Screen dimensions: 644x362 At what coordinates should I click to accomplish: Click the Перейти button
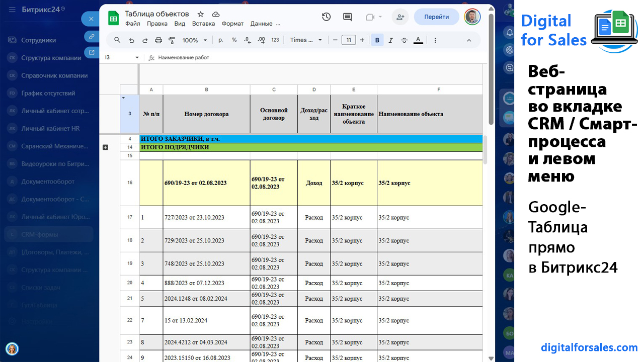coord(436,17)
